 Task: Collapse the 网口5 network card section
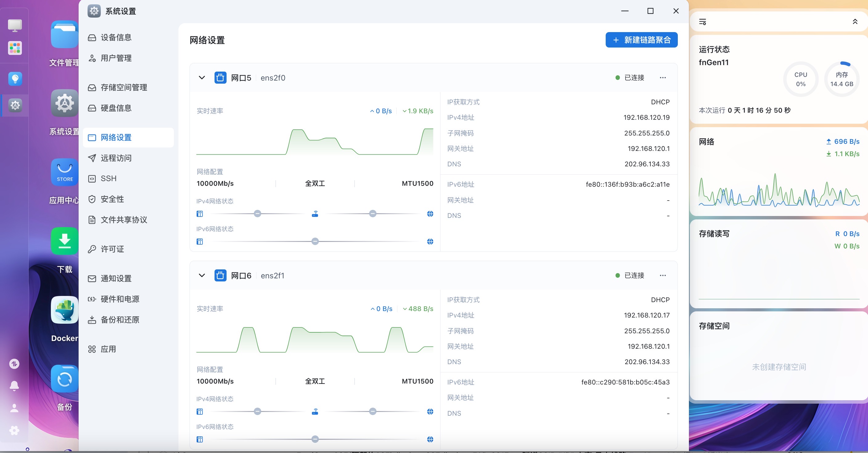[x=202, y=78]
